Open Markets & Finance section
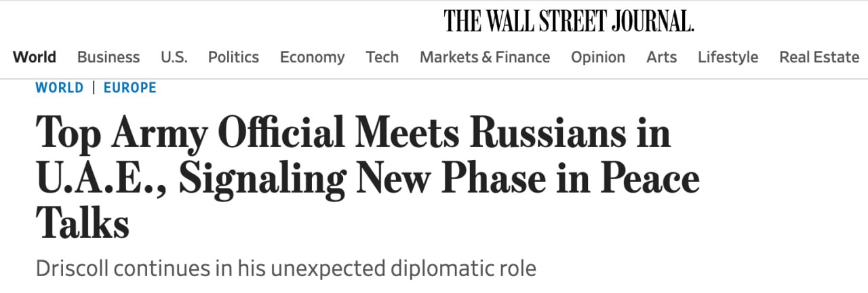The width and height of the screenshot is (868, 293). (485, 57)
